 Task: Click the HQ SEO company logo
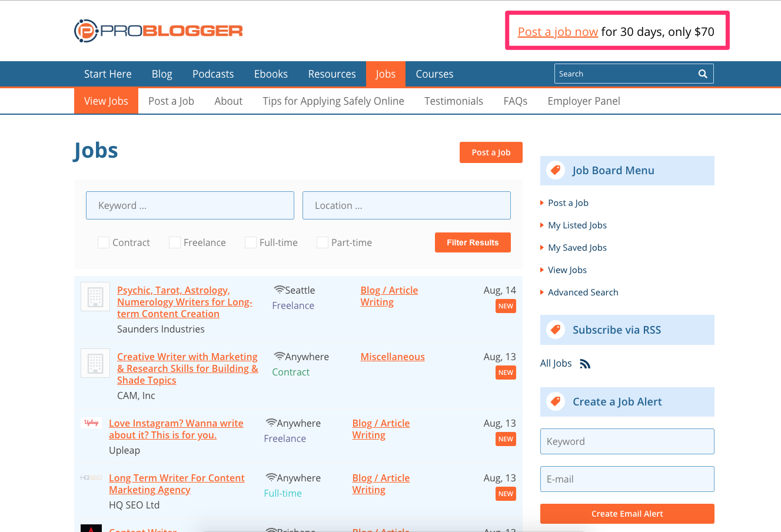91,478
